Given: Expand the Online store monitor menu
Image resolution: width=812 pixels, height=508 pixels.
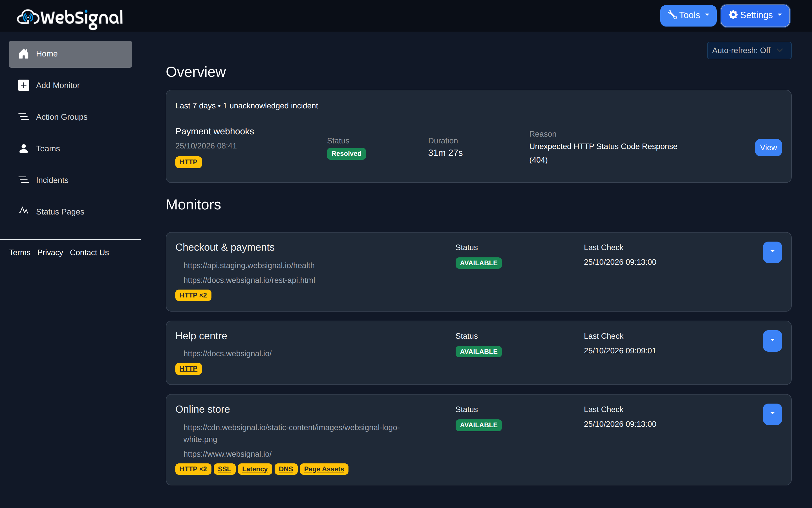Looking at the screenshot, I should point(772,414).
